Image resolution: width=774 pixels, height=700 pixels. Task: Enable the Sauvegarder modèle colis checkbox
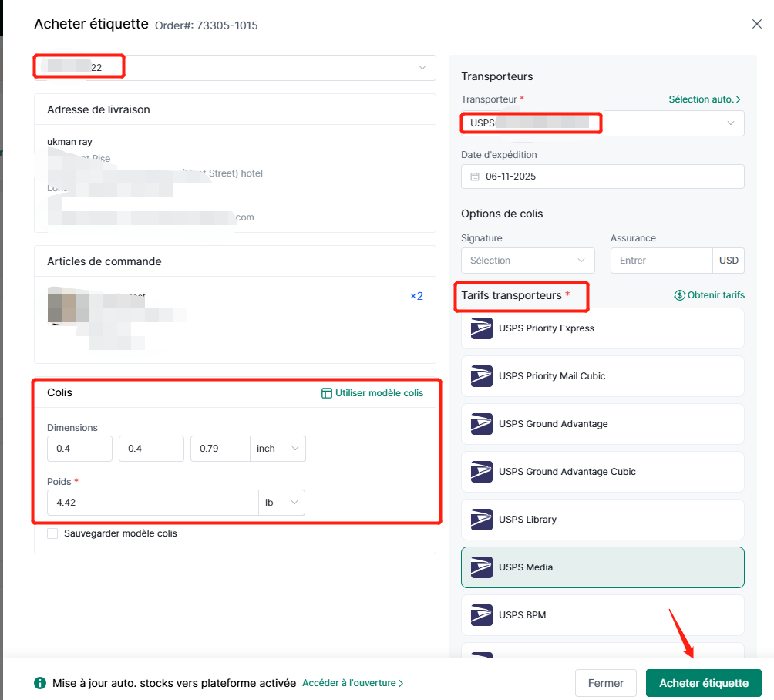[x=52, y=533]
